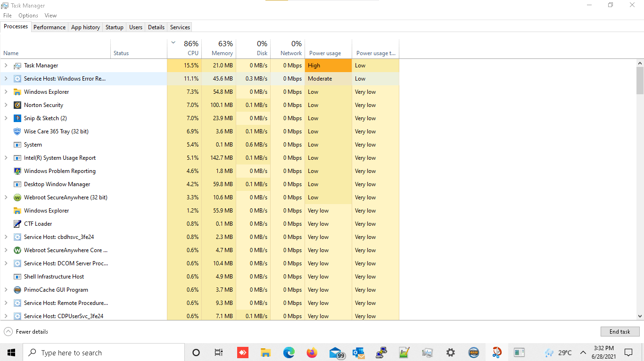Screen dimensions: 644x361
Task: Click the Windows Problem Reporting icon
Action: [17, 171]
